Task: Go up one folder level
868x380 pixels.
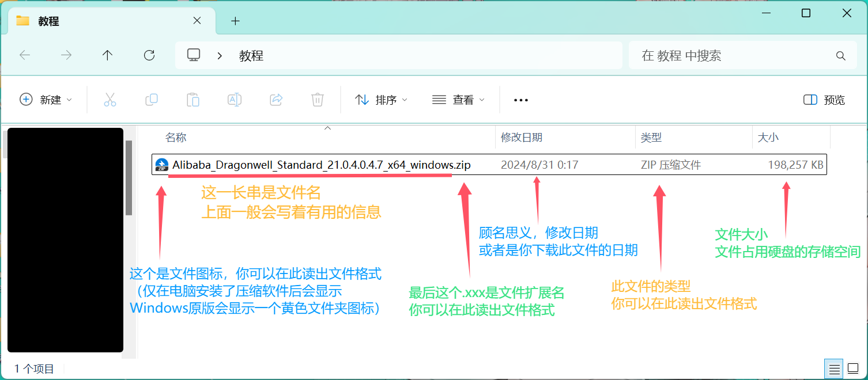Action: pos(107,55)
